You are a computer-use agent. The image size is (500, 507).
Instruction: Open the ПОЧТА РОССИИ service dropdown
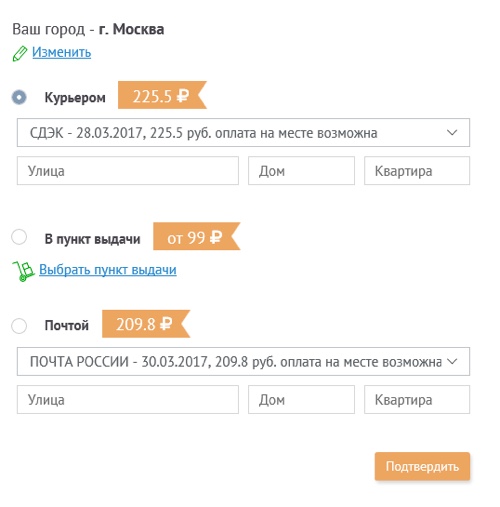click(x=243, y=362)
